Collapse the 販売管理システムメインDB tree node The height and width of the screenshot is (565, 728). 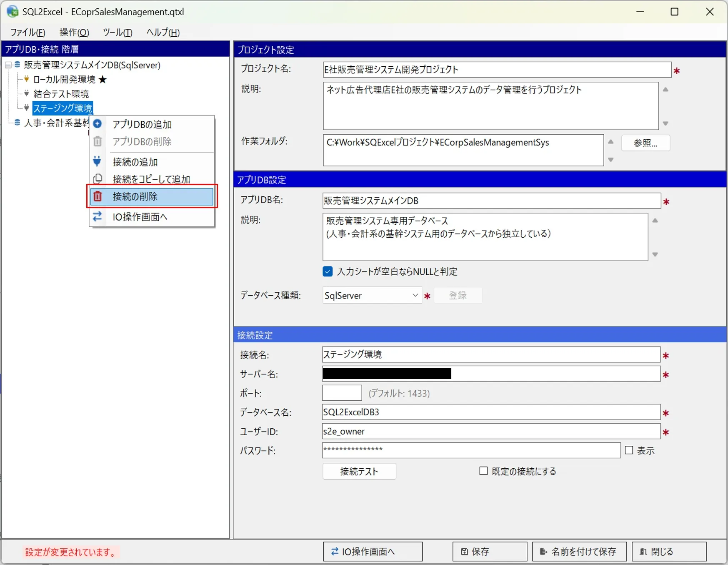(x=8, y=65)
